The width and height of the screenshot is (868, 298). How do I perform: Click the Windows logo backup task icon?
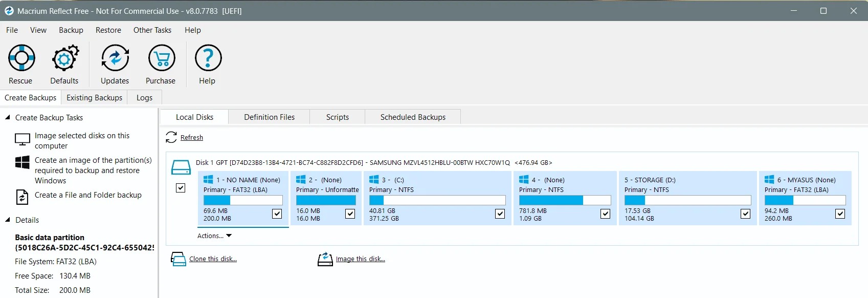23,163
